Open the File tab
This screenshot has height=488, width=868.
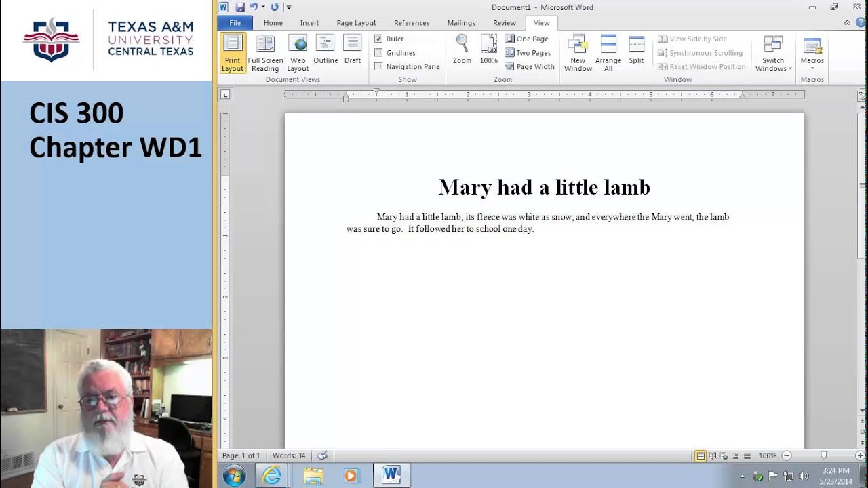(235, 23)
